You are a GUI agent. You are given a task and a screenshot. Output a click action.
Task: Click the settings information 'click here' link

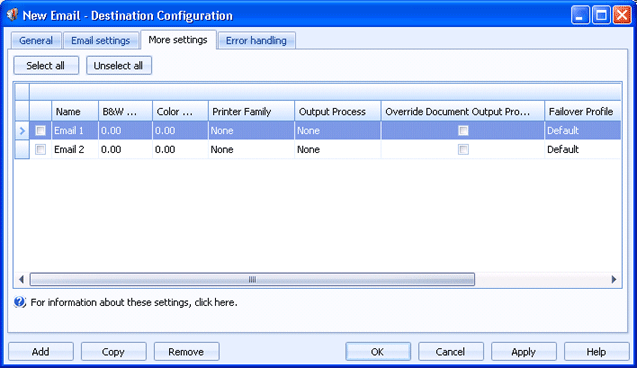pyautogui.click(x=214, y=303)
